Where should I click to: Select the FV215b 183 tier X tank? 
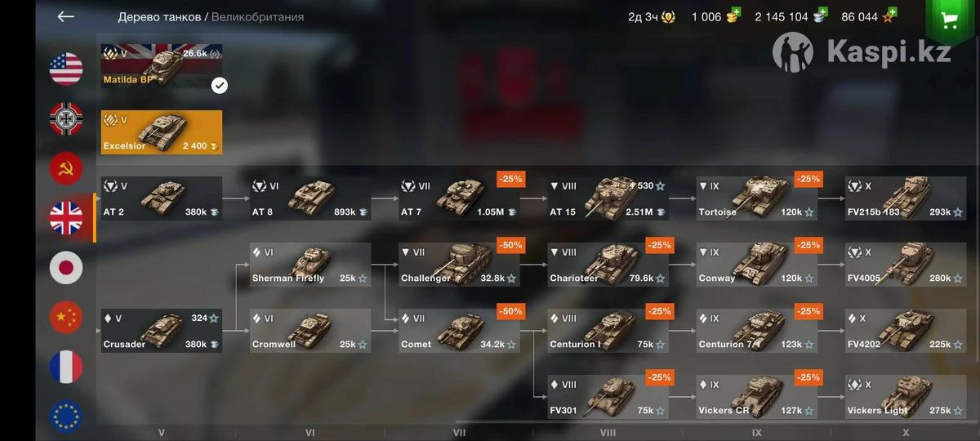pyautogui.click(x=906, y=198)
